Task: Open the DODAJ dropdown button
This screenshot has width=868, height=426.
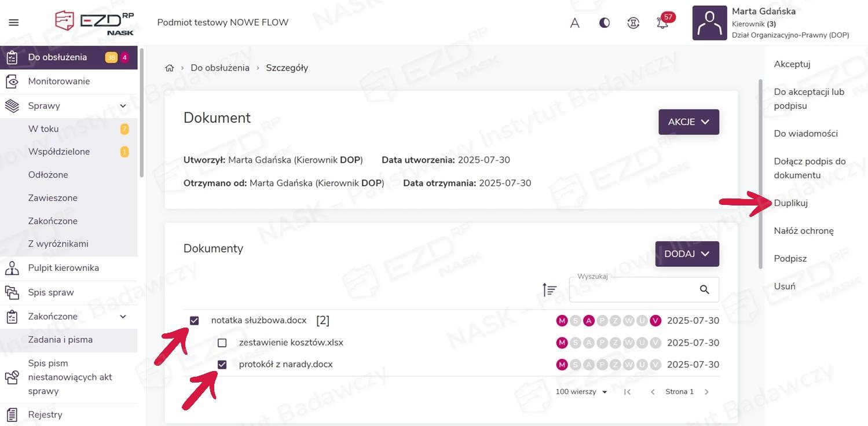Action: [687, 254]
